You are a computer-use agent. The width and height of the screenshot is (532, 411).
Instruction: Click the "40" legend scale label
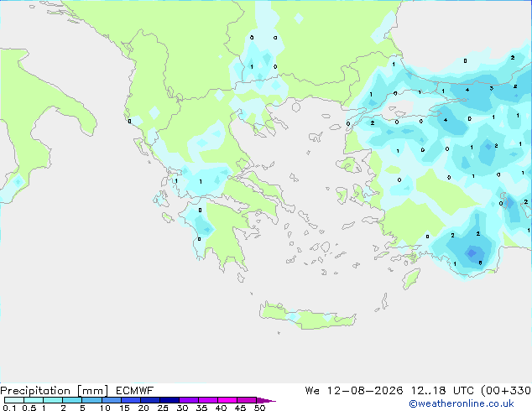click(x=221, y=408)
